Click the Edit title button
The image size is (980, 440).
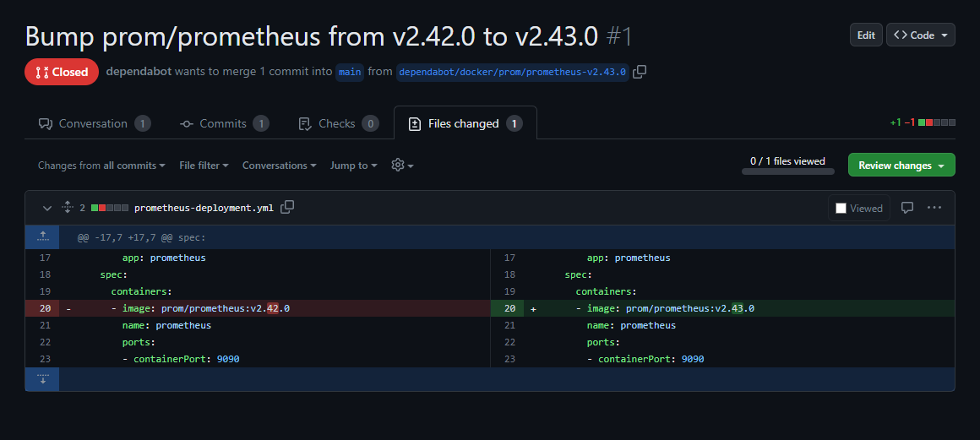pyautogui.click(x=866, y=35)
